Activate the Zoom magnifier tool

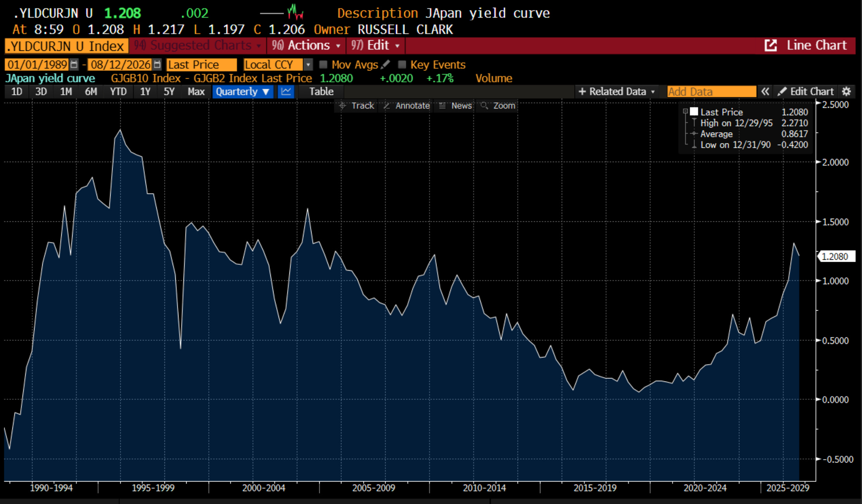pos(498,105)
